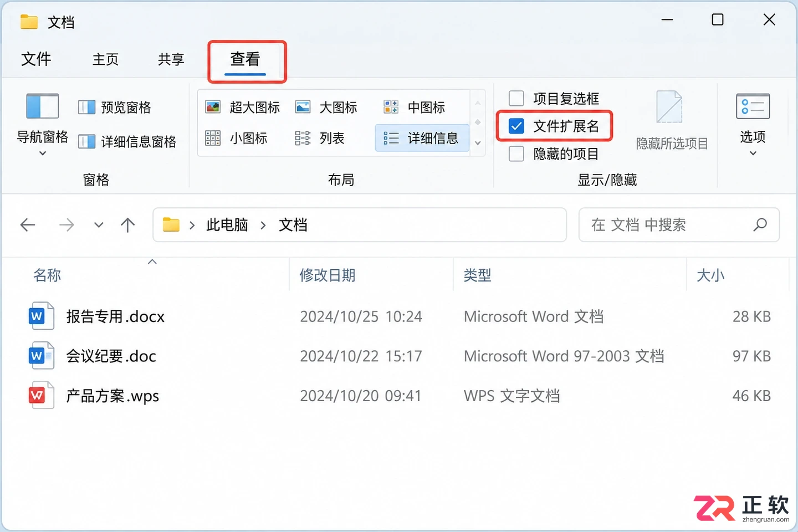Sort by the 修改日期 column header
Viewport: 798px width, 532px height.
coord(328,275)
